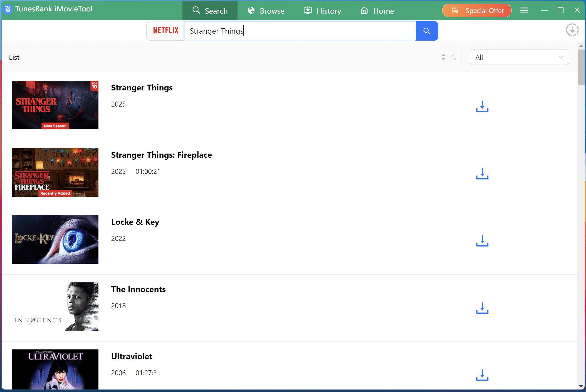This screenshot has width=586, height=392.
Task: Select the Stranger Things: Fireplace title
Action: point(162,155)
